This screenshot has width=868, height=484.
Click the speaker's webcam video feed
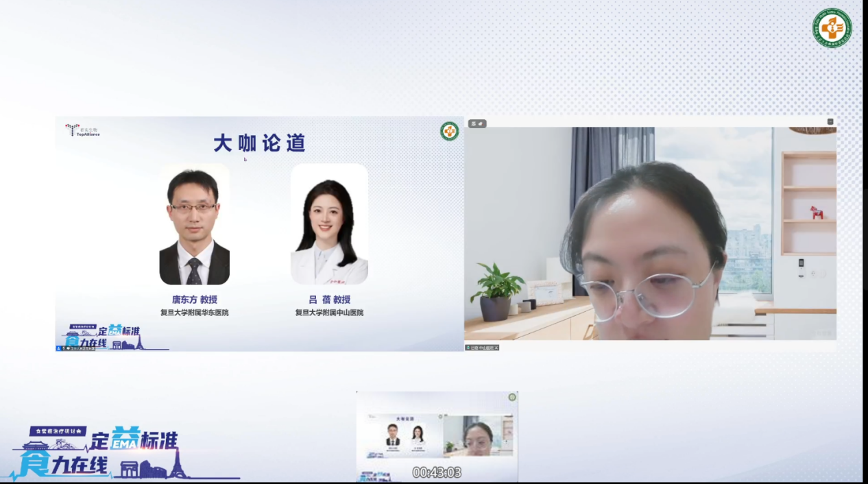[650, 233]
